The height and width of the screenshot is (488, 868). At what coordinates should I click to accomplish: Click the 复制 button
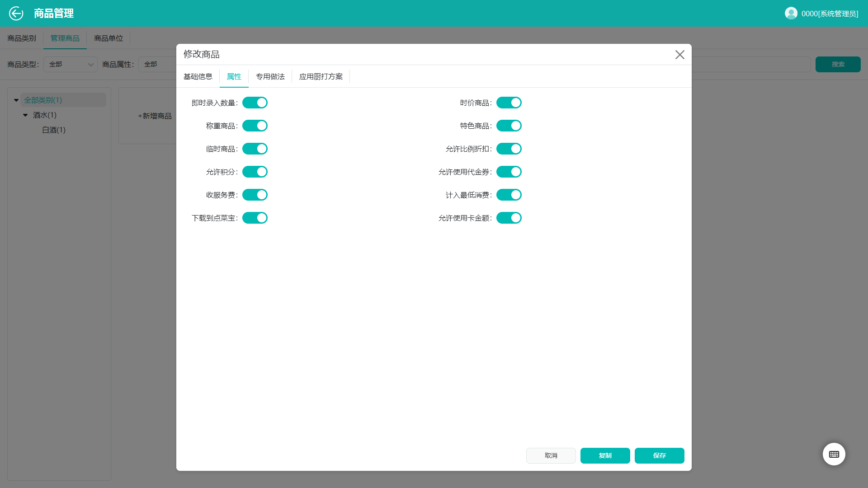point(605,455)
